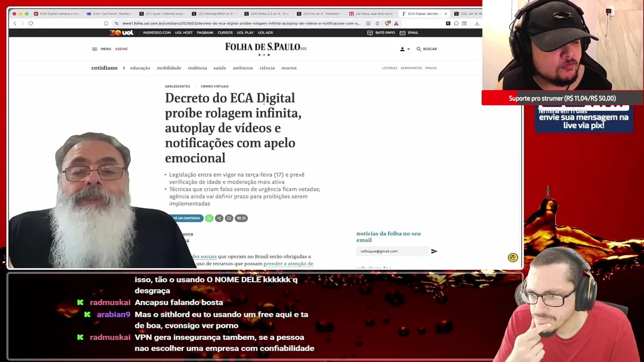644x362 pixels.
Task: Open INGRESSO.COM in the UOL bar
Action: click(x=157, y=33)
